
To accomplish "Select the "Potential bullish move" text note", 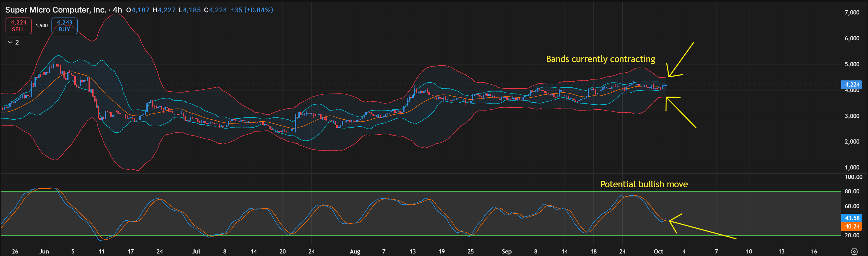I will point(644,184).
